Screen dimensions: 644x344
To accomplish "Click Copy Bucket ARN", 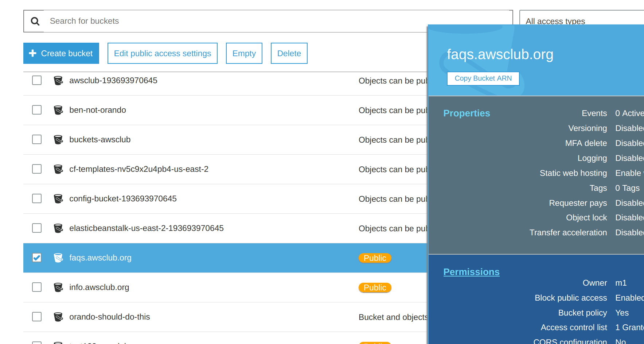I will click(x=483, y=78).
